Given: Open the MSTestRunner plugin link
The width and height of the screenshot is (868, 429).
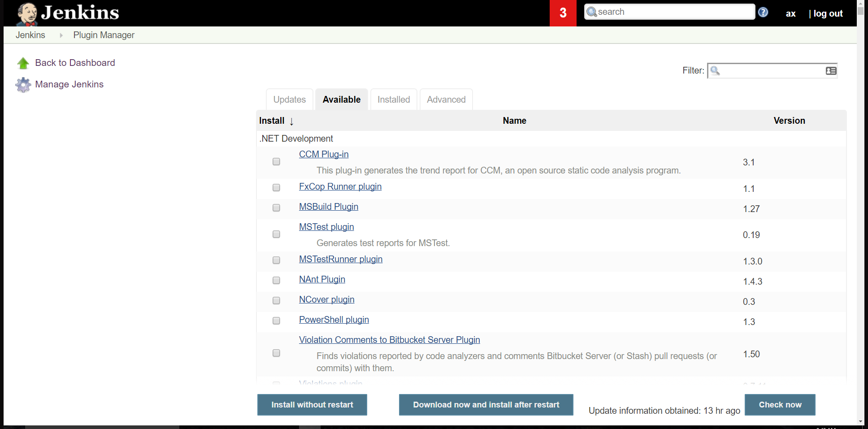Looking at the screenshot, I should (341, 259).
